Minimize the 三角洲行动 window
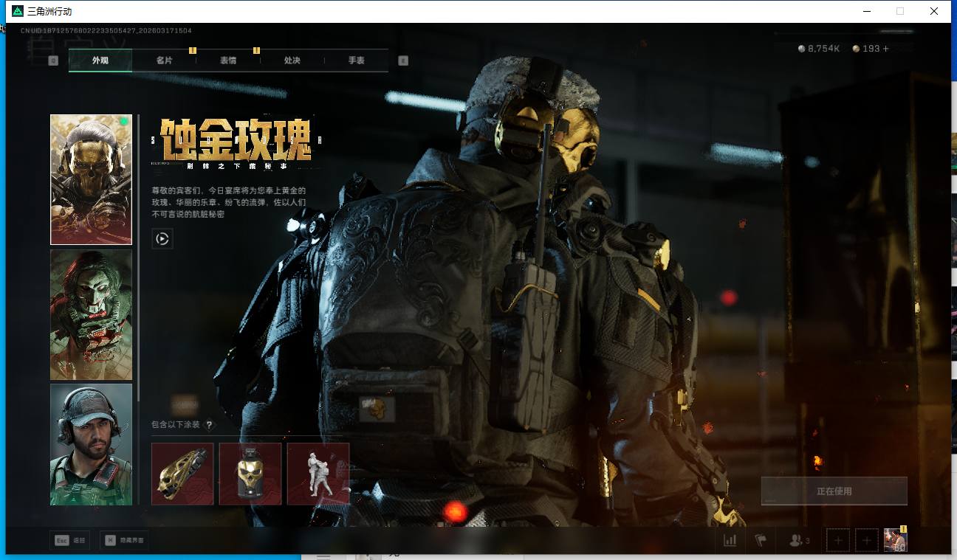Screen dimensions: 957x560 tap(866, 11)
